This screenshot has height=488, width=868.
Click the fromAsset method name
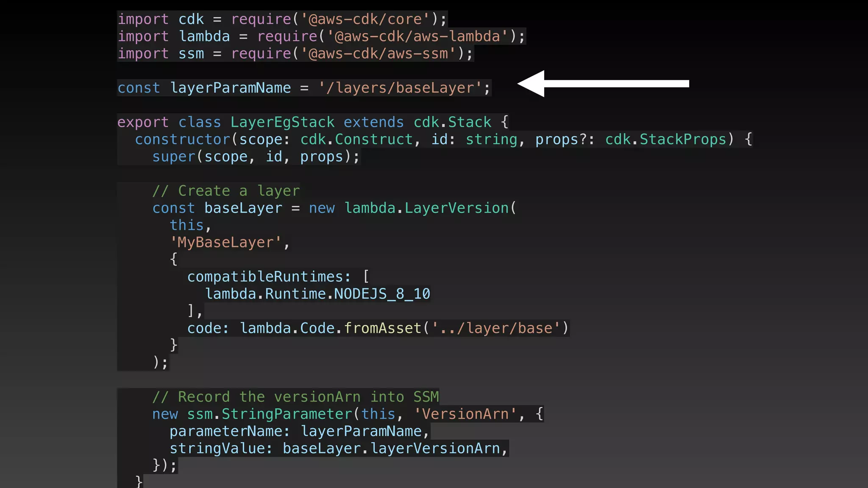[383, 328]
